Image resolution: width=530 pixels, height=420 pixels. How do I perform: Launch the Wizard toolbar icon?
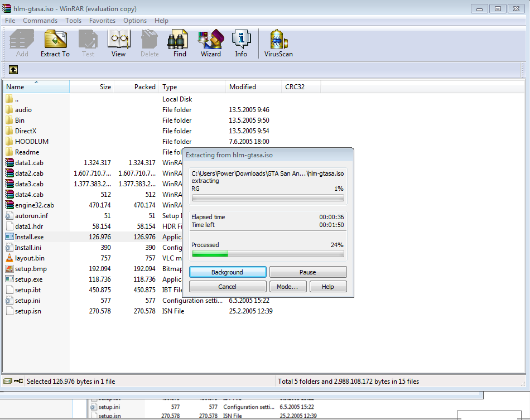211,44
